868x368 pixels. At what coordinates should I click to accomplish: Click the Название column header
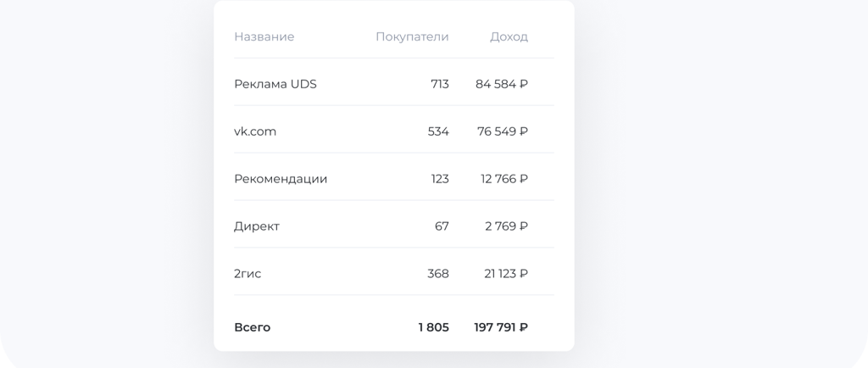tap(264, 37)
